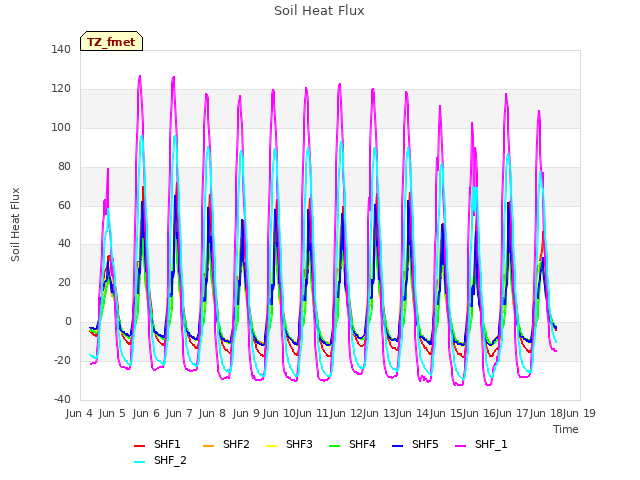640x480 pixels.
Task: Toggle SHF5 legend entry
Action: point(415,444)
